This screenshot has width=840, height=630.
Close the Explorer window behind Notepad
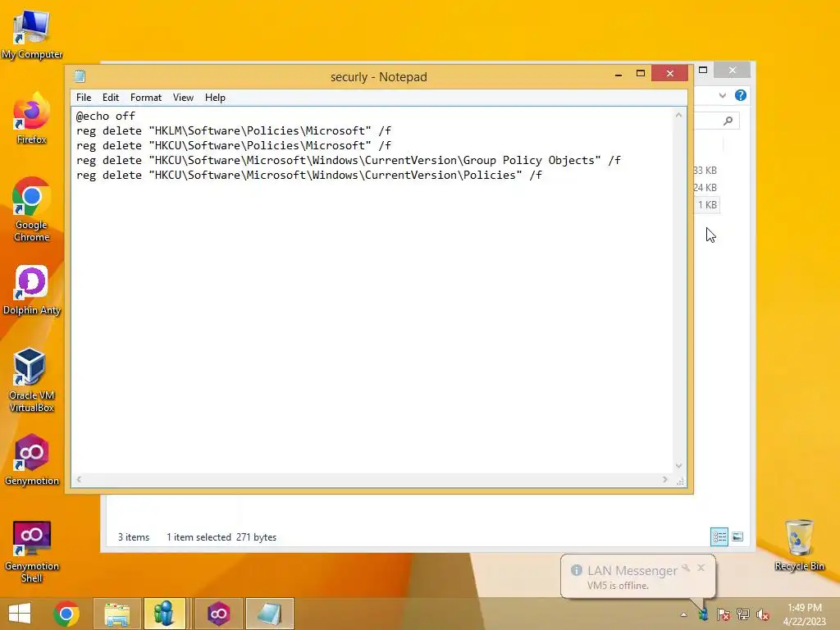[733, 71]
